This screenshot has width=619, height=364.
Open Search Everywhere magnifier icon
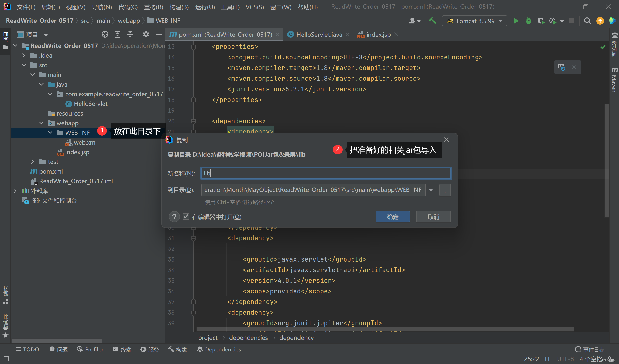tap(587, 21)
